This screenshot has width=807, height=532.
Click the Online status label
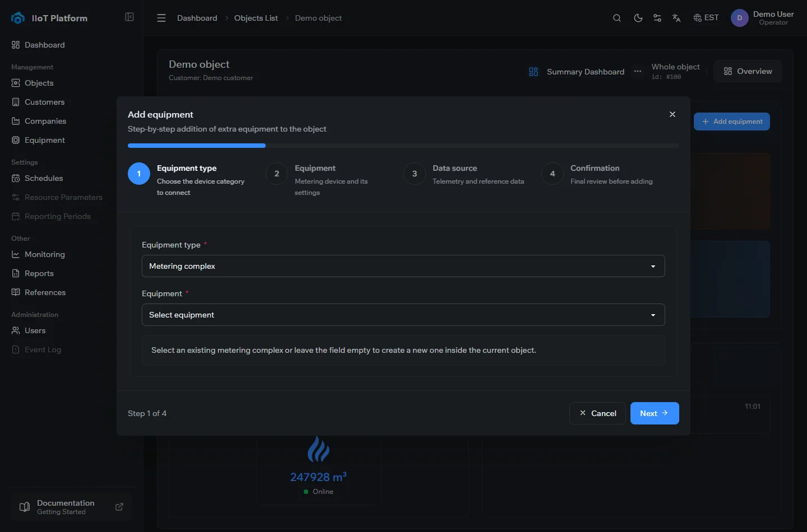point(323,492)
